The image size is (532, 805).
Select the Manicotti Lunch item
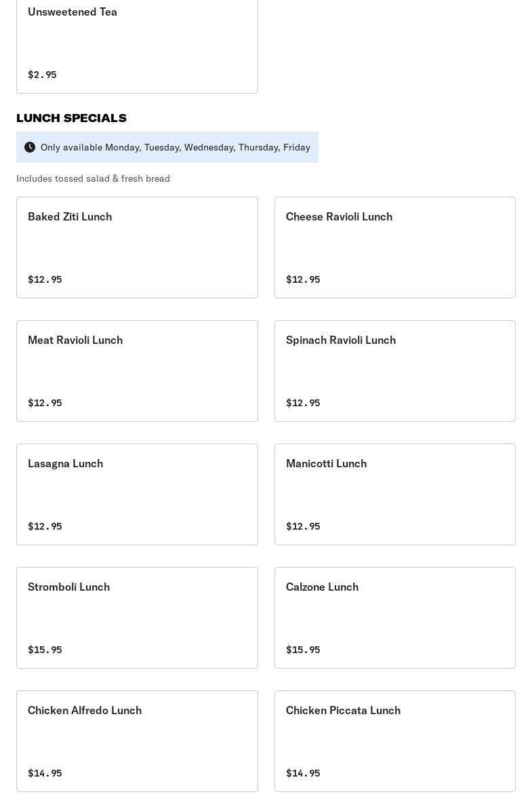(394, 494)
